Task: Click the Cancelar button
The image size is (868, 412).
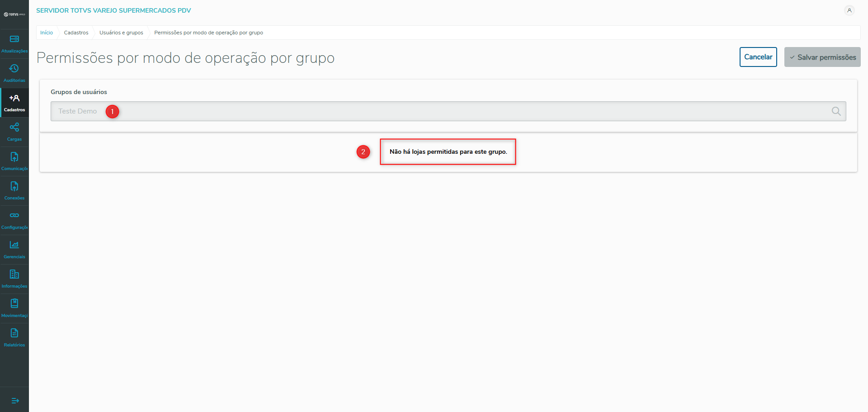Action: pyautogui.click(x=758, y=57)
